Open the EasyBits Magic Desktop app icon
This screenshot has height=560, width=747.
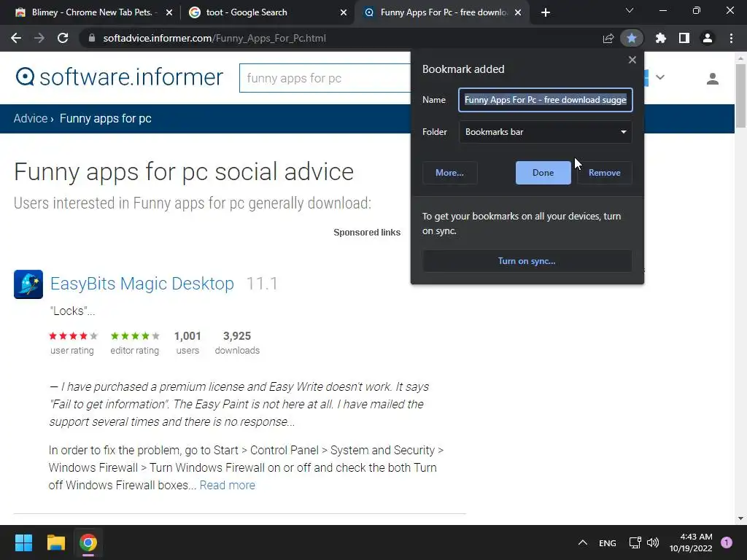28,284
